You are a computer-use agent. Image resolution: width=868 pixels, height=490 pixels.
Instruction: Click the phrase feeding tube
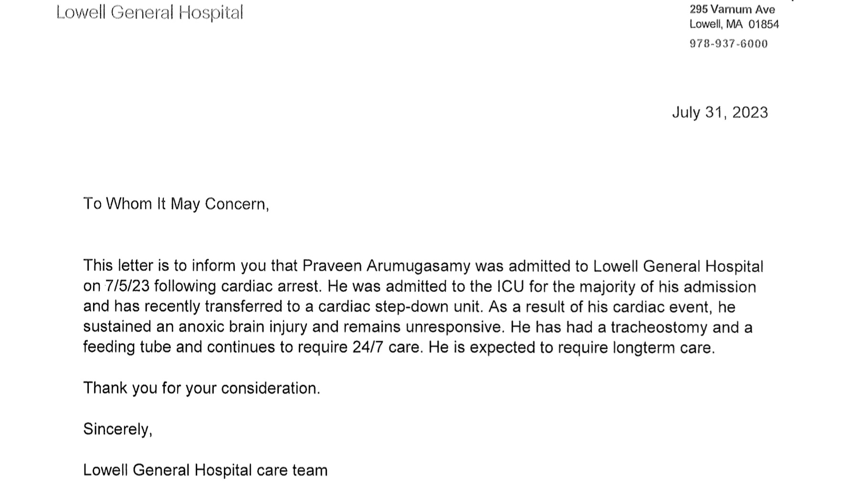coord(127,347)
